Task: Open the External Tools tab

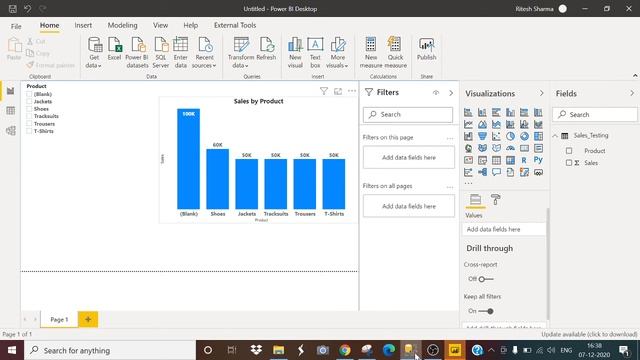Action: 235,25
